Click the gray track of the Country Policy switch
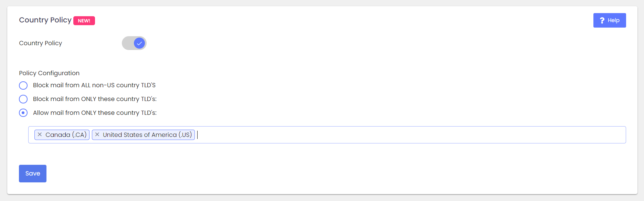 coord(127,43)
